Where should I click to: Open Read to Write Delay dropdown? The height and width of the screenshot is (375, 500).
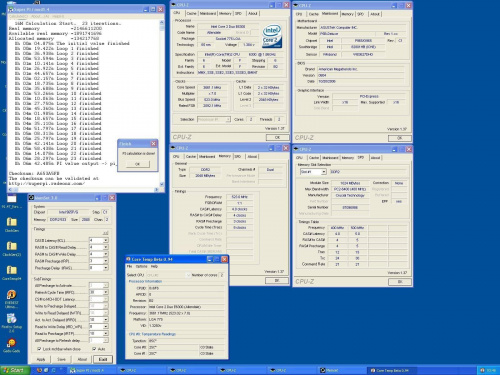pyautogui.click(x=106, y=326)
